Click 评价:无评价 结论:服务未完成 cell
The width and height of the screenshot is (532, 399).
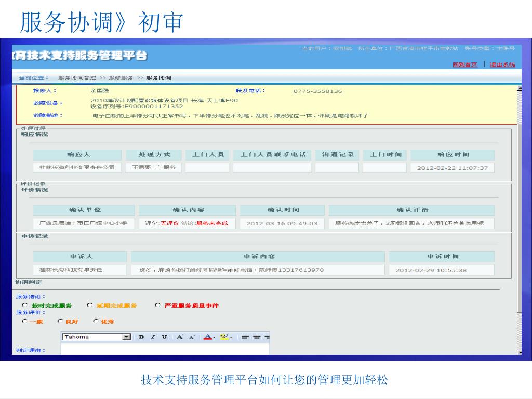click(x=187, y=223)
